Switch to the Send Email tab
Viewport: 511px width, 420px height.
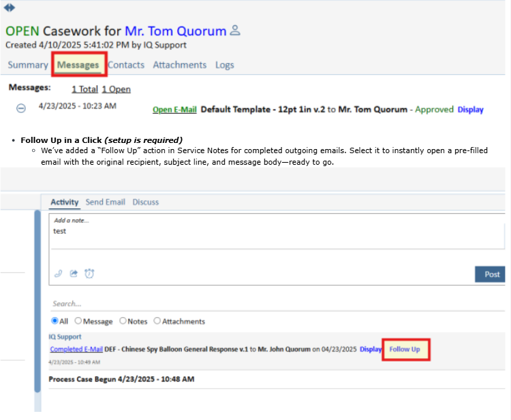[x=105, y=202]
